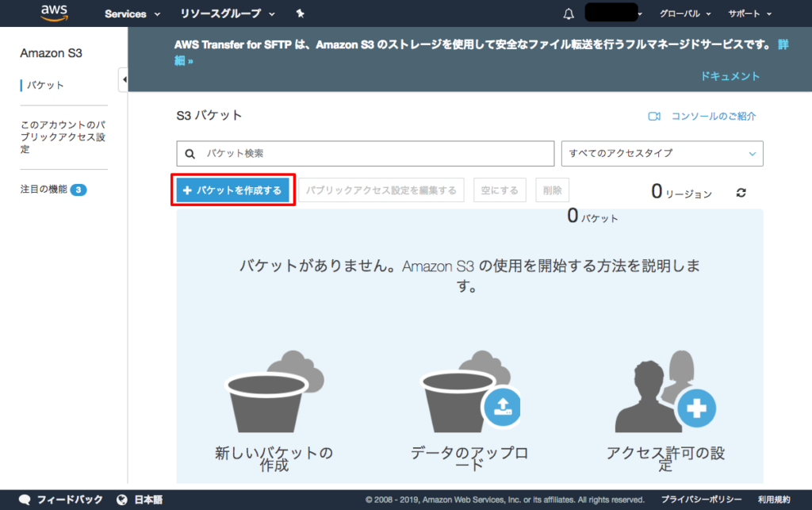Viewport: 812px width, 510px height.
Task: Open the Services dropdown menu
Action: click(x=132, y=14)
